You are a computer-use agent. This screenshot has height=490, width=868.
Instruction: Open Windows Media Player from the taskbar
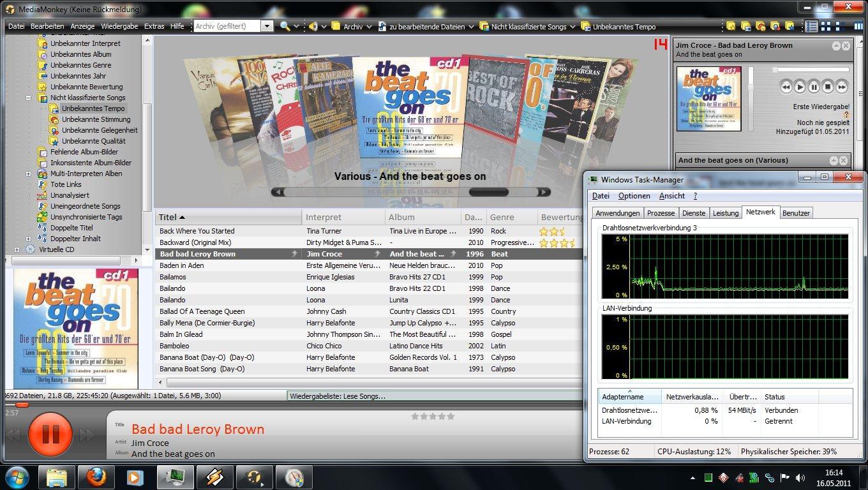135,477
